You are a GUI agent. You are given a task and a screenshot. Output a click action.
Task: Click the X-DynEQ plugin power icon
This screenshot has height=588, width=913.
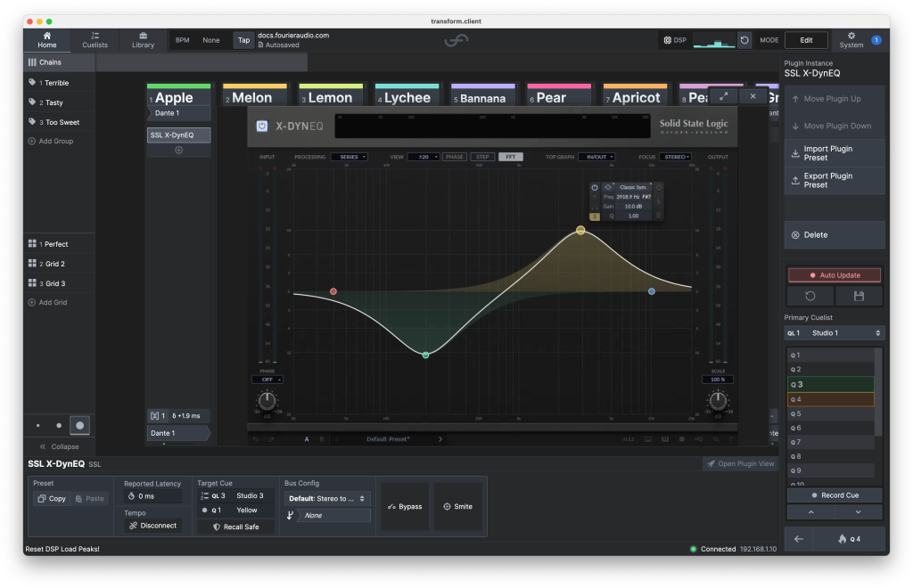[x=263, y=127]
